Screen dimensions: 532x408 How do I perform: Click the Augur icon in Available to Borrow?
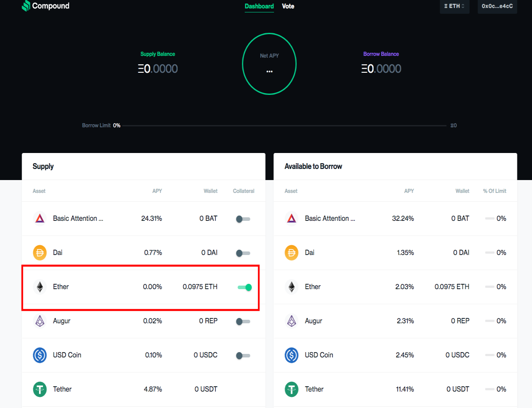pos(292,321)
